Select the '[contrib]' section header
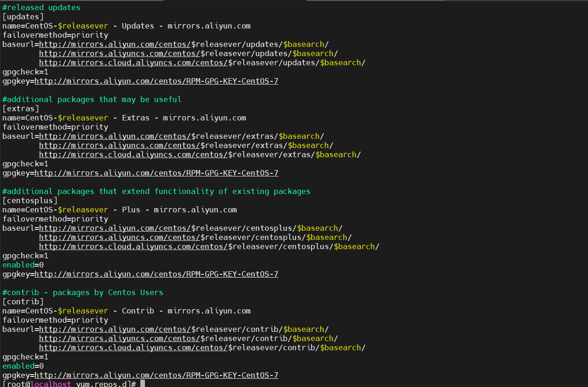The height and width of the screenshot is (387, 588). coord(23,302)
